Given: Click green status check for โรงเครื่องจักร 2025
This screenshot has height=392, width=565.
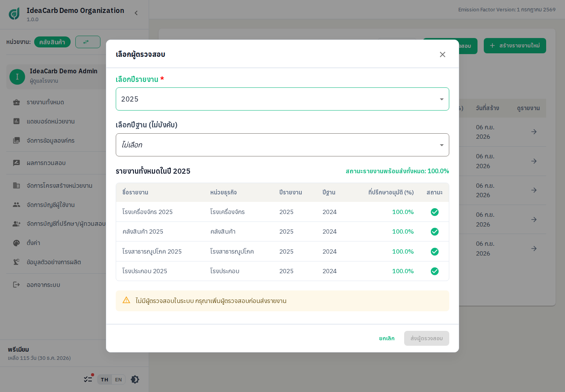Looking at the screenshot, I should point(435,212).
